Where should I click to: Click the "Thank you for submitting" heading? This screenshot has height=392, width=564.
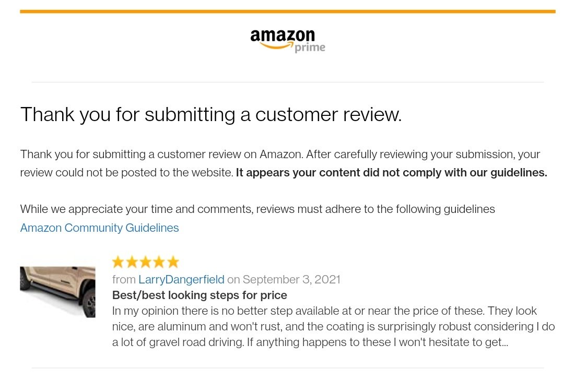[211, 114]
